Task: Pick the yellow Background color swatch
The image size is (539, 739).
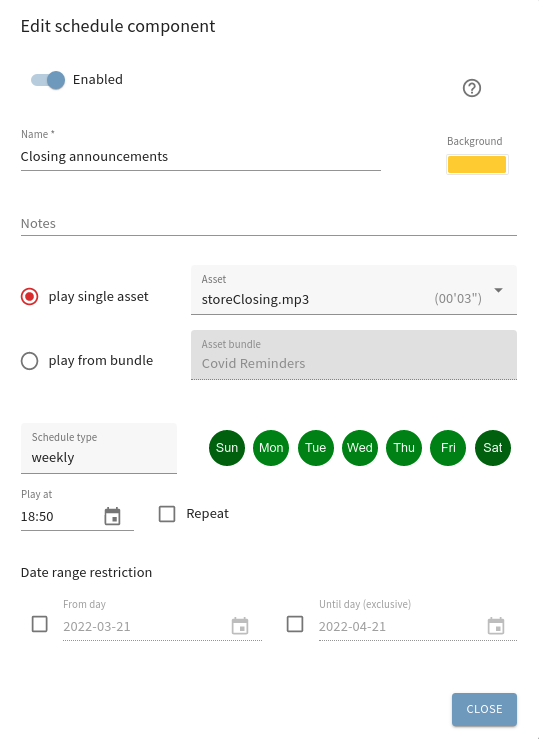Action: (477, 164)
